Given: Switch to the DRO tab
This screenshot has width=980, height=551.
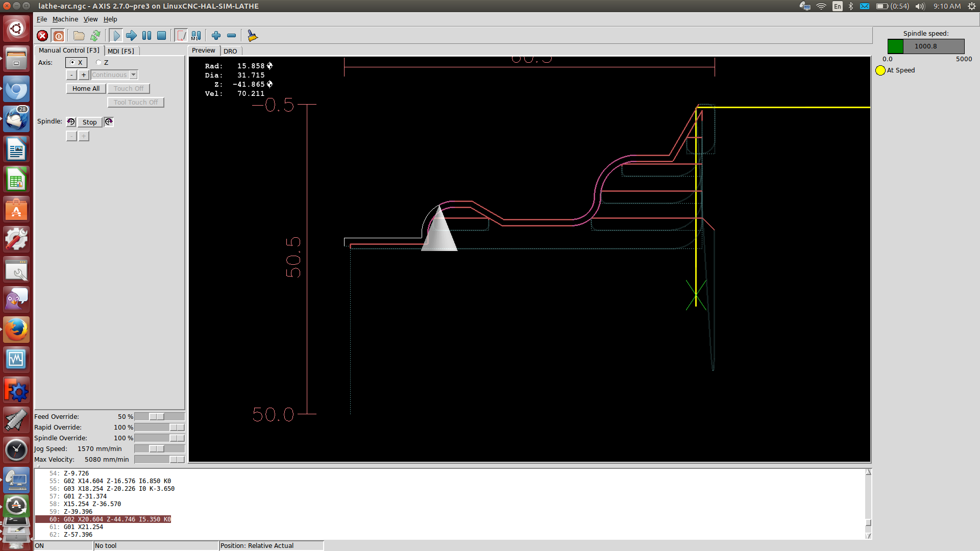Looking at the screenshot, I should pos(230,51).
